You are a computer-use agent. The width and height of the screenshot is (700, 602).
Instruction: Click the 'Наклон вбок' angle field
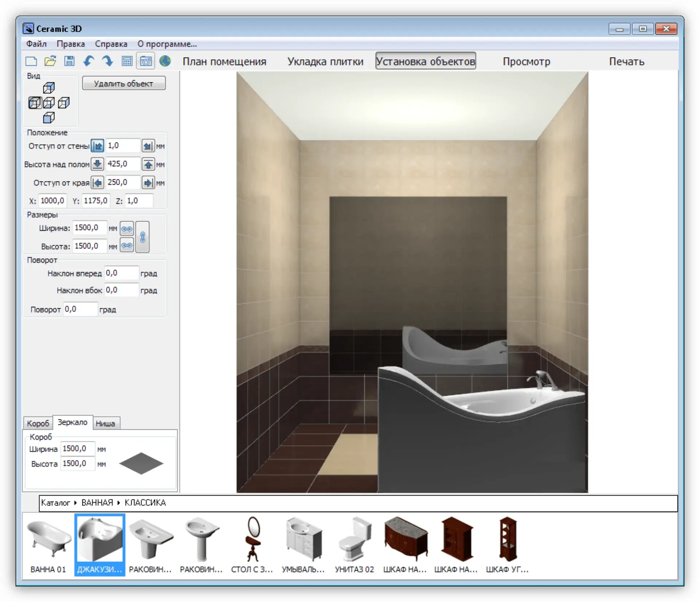pyautogui.click(x=121, y=290)
